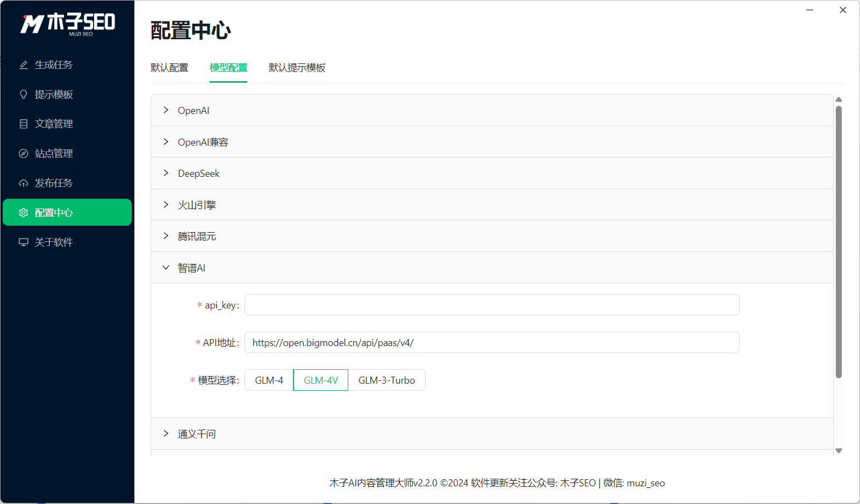Viewport: 860px width, 504px height.
Task: Expand the 火山引擎 section chevron
Action: coord(166,205)
